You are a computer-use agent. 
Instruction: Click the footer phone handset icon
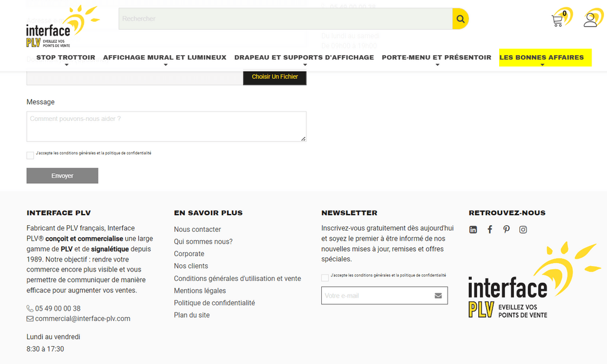point(30,309)
